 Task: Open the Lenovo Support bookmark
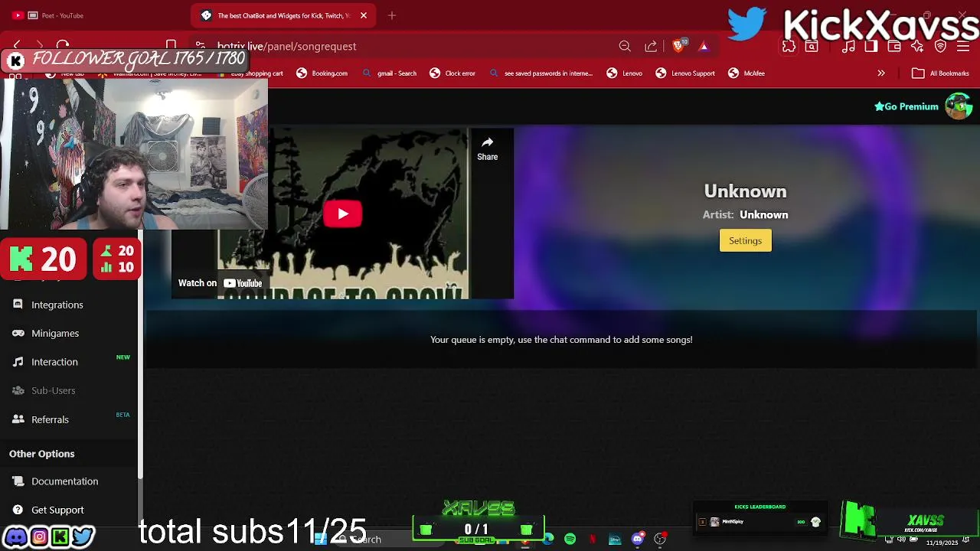click(x=685, y=73)
